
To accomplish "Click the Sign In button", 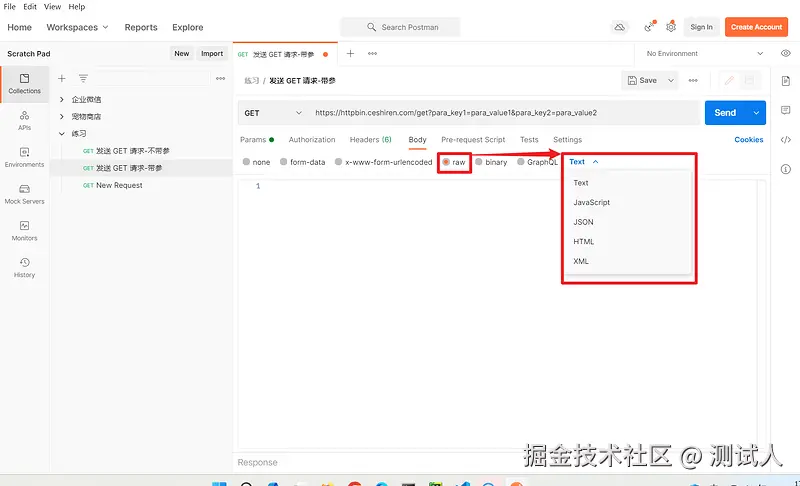I will point(702,27).
